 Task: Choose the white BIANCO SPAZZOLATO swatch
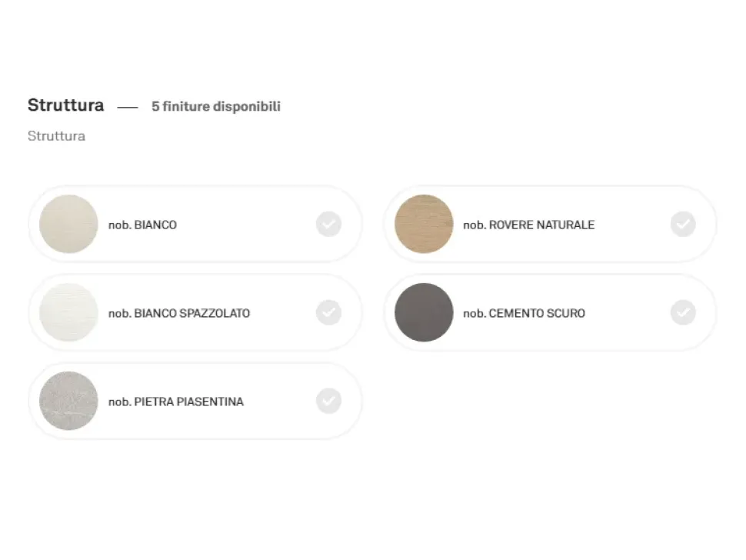pos(68,313)
